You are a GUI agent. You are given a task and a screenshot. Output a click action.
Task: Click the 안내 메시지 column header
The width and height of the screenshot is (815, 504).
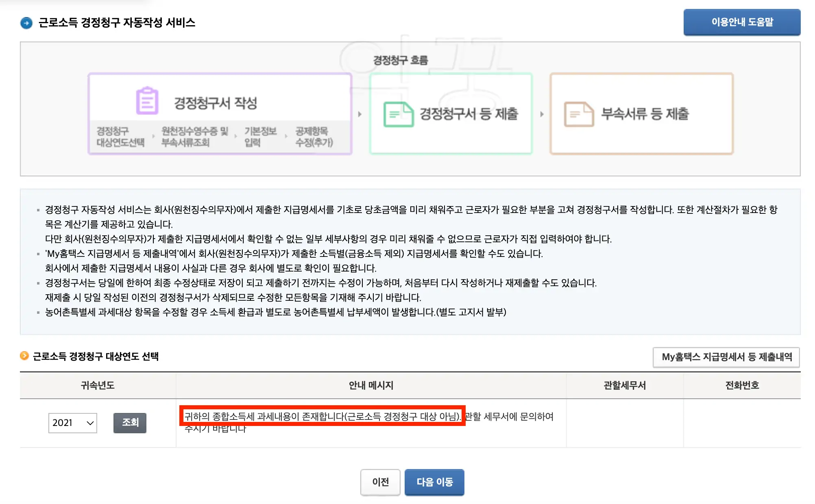[370, 386]
